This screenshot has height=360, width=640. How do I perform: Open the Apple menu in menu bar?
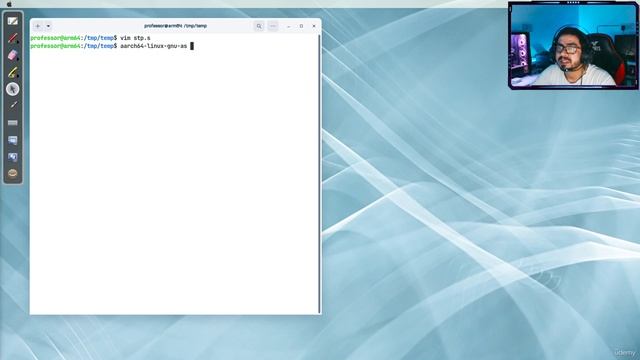point(9,4)
